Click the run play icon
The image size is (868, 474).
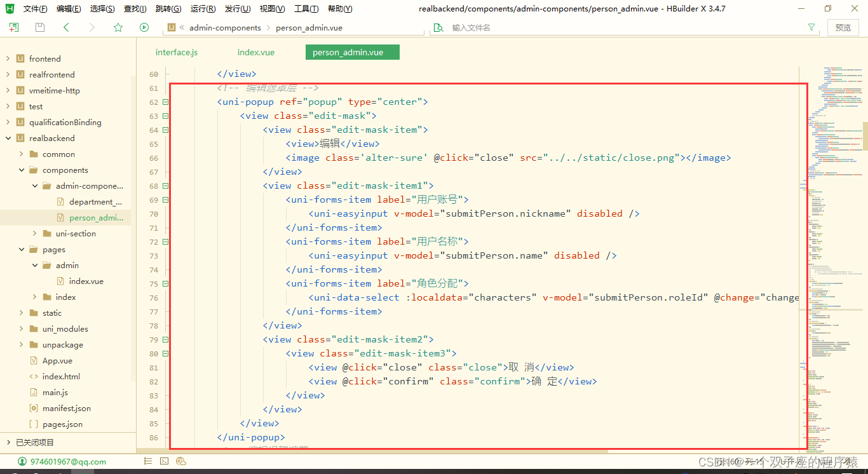pos(144,27)
